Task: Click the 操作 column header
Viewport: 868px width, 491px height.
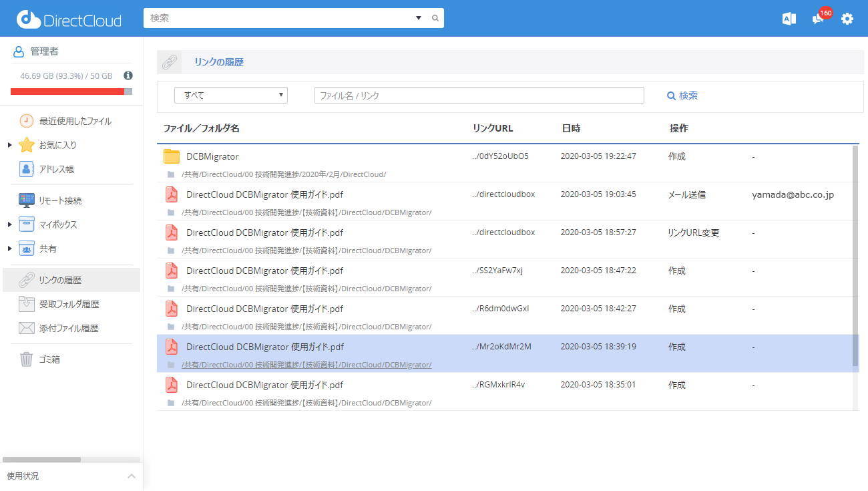Action: click(679, 128)
